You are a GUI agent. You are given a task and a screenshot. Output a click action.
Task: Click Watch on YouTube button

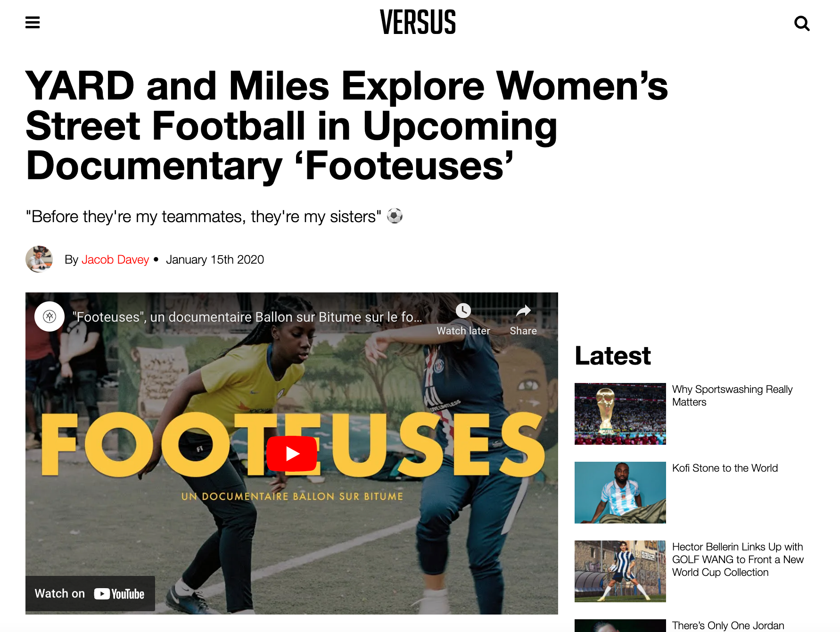click(x=90, y=594)
